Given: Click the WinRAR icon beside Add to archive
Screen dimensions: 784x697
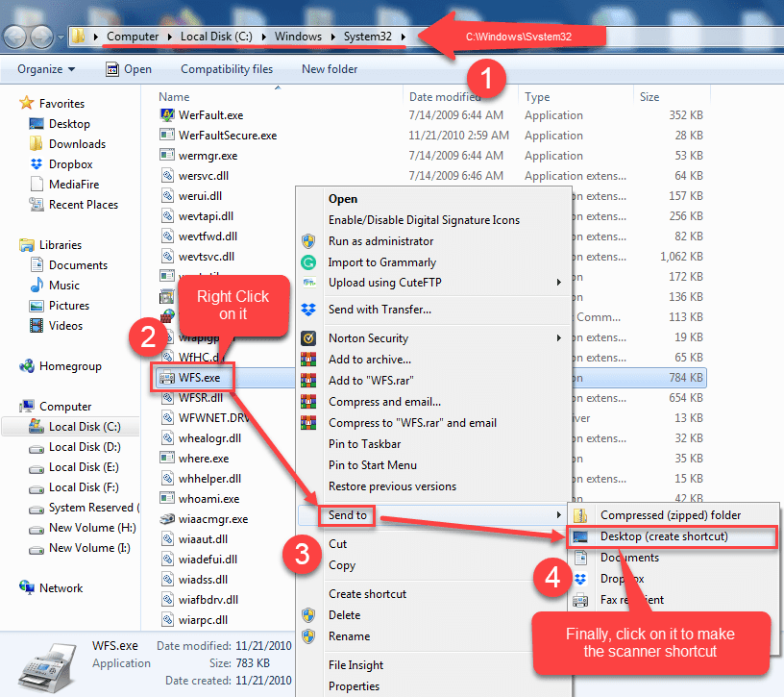Looking at the screenshot, I should [x=308, y=359].
